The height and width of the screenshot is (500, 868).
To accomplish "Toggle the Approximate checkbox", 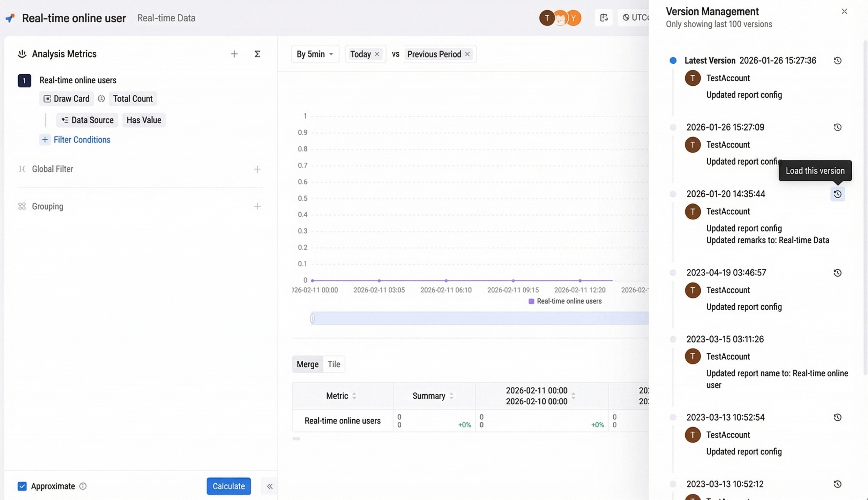I will [x=22, y=486].
